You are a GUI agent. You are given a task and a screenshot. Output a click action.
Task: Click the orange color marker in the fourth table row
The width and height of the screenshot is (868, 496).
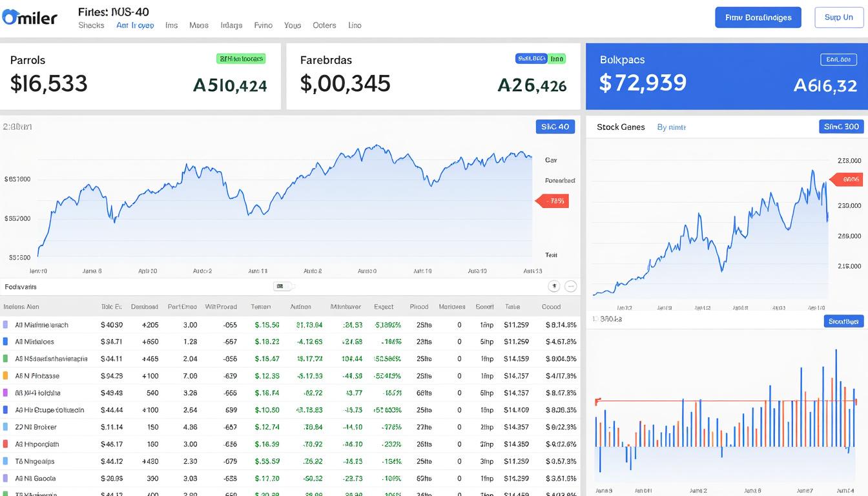click(6, 376)
